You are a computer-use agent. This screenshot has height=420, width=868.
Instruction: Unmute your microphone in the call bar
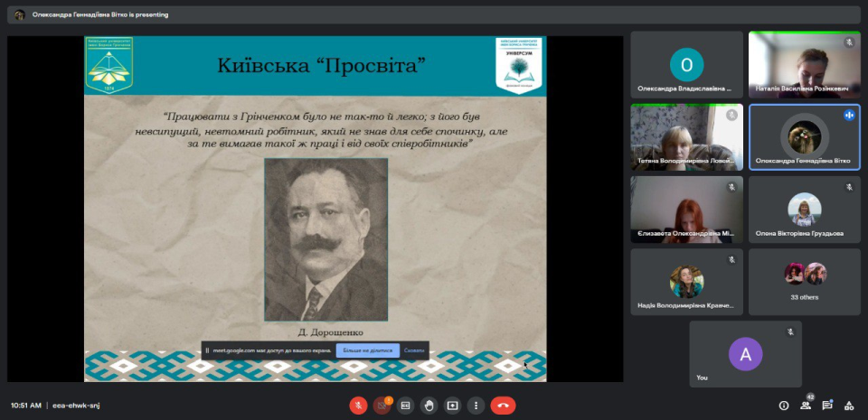coord(358,406)
